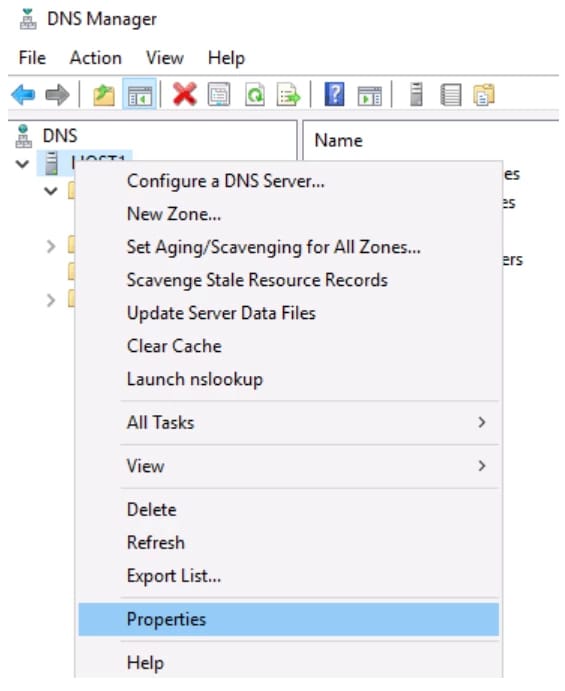Viewport: 565px width, 691px height.
Task: Toggle the Show/Hide Console Tree icon
Action: [x=139, y=94]
